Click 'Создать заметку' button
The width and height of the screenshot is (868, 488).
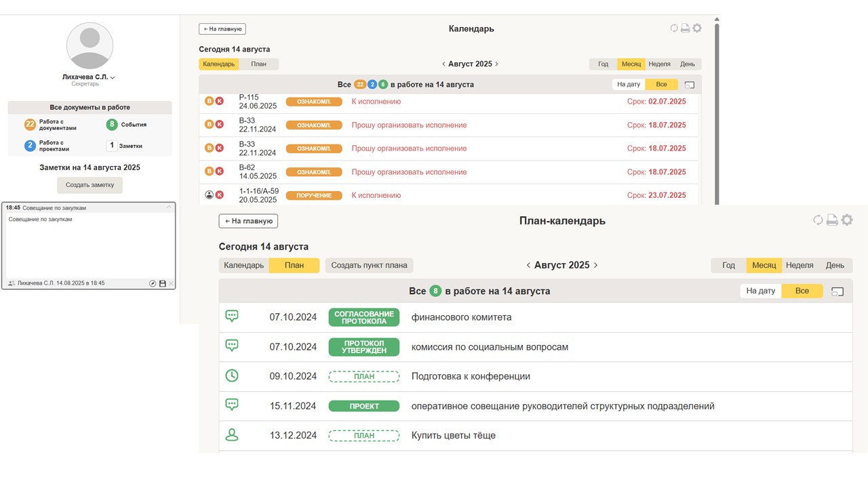click(x=90, y=185)
